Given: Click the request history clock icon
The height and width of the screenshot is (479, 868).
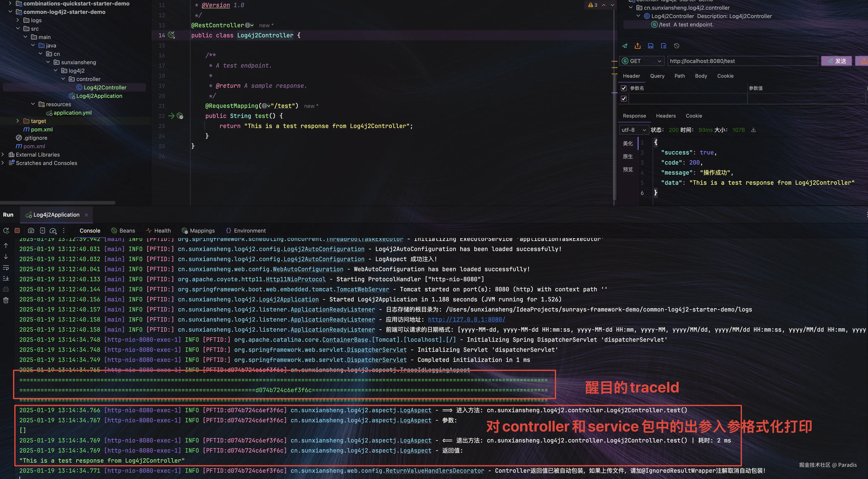Looking at the screenshot, I should tap(677, 46).
